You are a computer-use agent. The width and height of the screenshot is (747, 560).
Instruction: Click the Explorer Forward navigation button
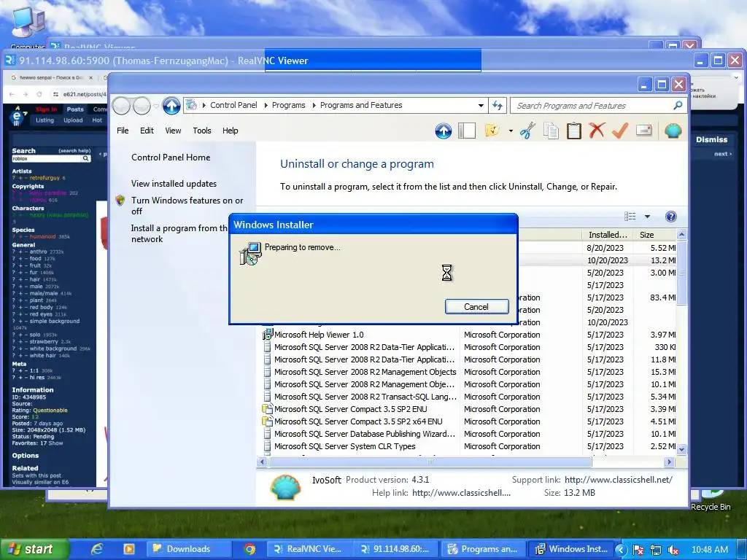click(142, 106)
